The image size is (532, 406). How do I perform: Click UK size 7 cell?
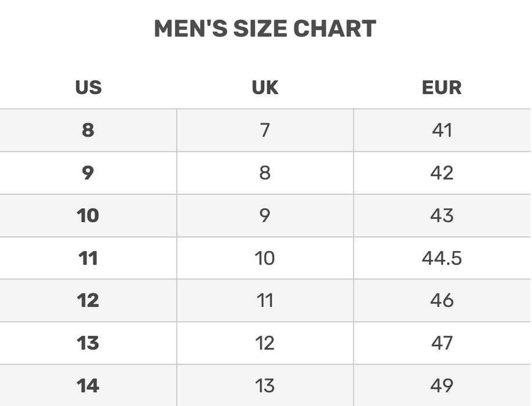[x=265, y=130]
